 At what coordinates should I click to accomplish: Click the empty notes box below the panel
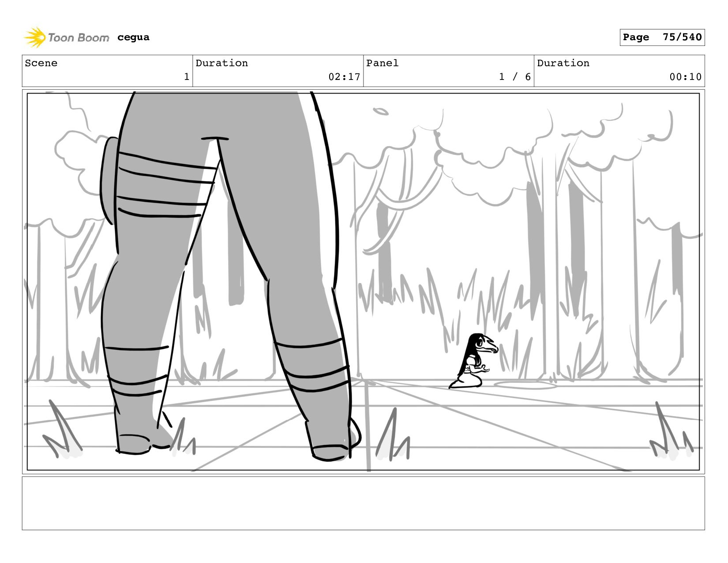point(363,503)
